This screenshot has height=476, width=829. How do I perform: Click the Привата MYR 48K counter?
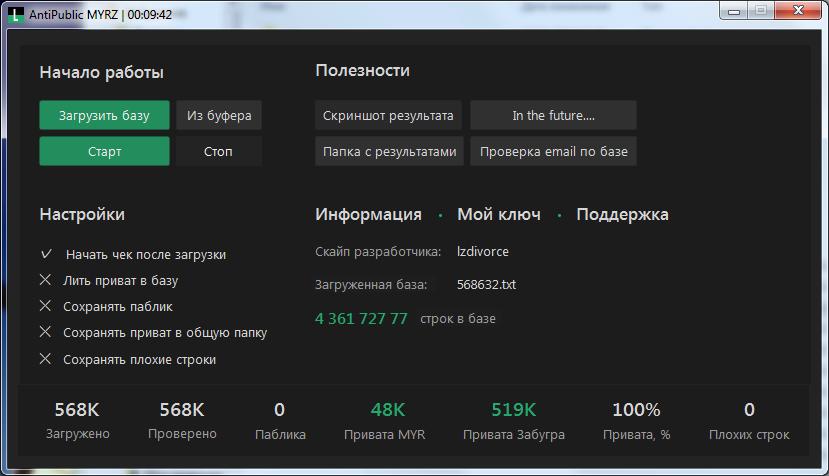[x=384, y=421]
